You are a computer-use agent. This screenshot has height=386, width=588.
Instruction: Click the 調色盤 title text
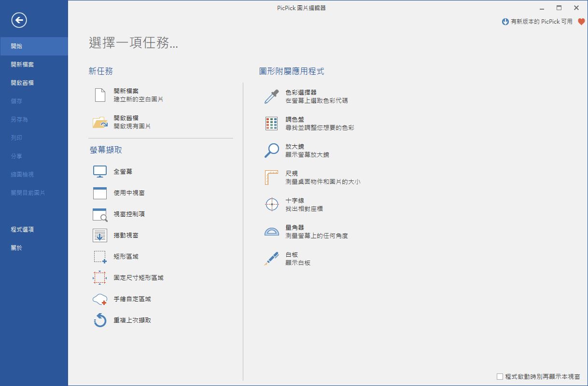(x=294, y=119)
